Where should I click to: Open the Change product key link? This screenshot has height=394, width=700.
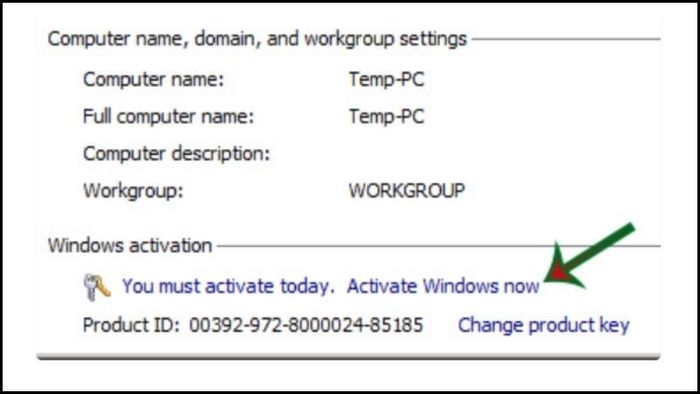pyautogui.click(x=543, y=325)
